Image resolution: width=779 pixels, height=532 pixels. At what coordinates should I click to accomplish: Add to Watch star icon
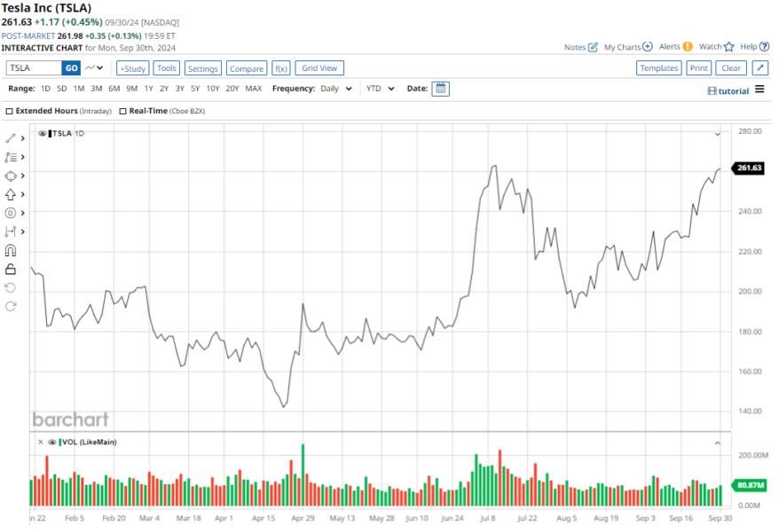(x=728, y=47)
